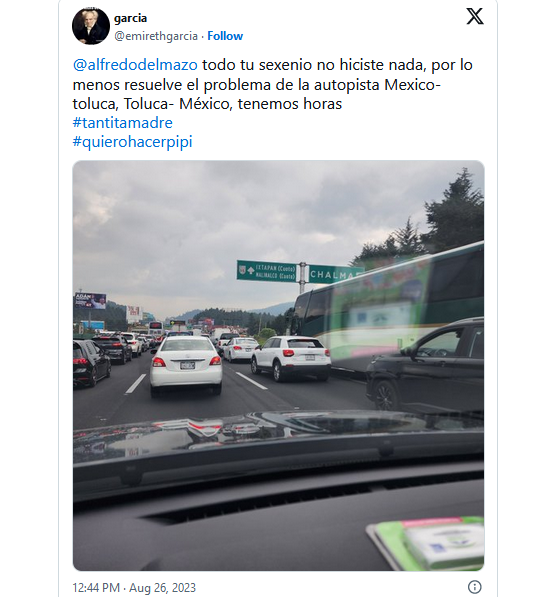Open the #quierohacerpipi hashtag
Viewport: 558px width, 597px height.
click(132, 142)
